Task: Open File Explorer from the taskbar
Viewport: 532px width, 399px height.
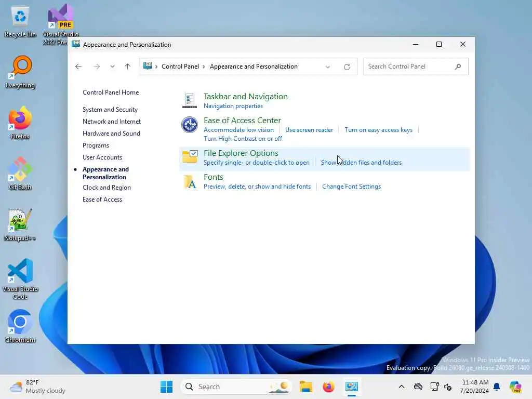Action: click(x=305, y=387)
